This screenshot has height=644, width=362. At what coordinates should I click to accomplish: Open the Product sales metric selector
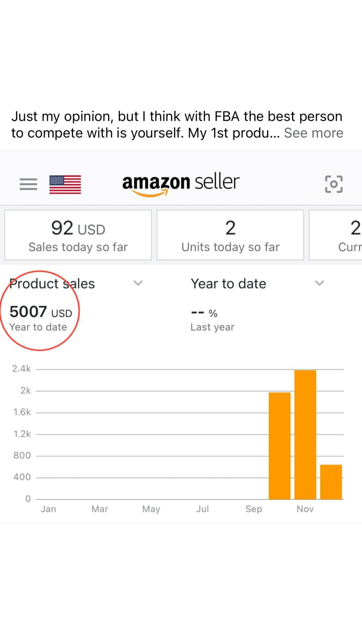click(52, 284)
